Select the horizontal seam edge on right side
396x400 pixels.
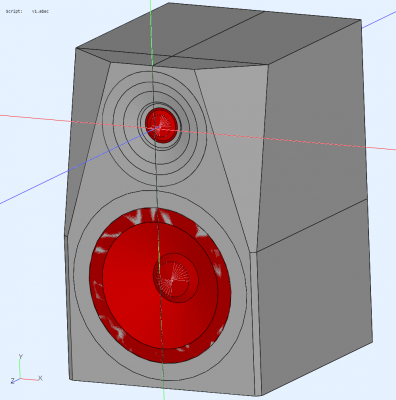point(312,226)
